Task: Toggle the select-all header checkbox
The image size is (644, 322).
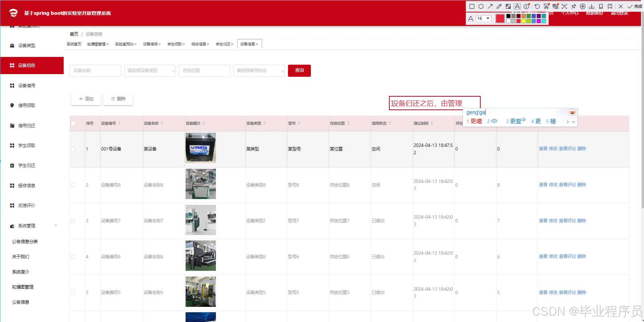Action: [x=73, y=123]
